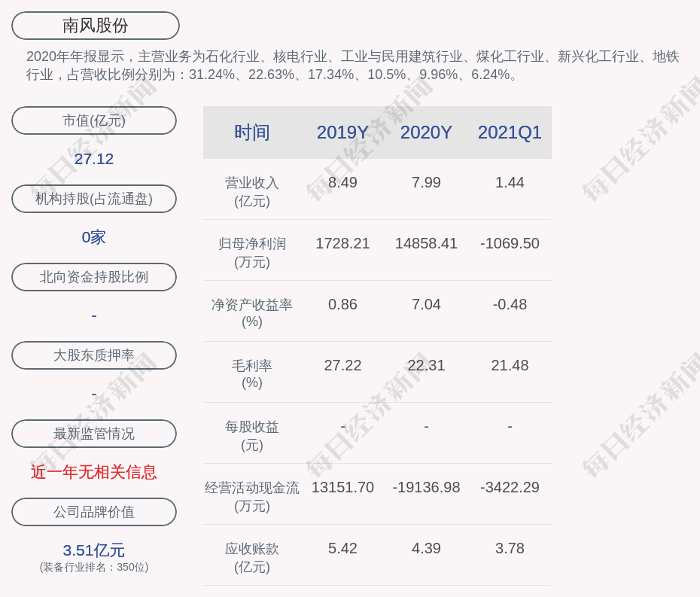Click the 应收账款 2019Y value 5.42
700x597 pixels.
(x=342, y=549)
